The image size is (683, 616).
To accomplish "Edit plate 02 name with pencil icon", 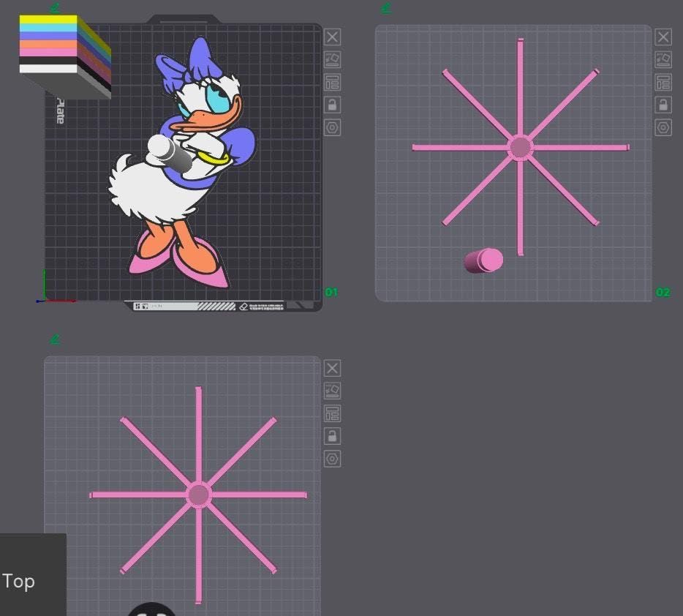I will pyautogui.click(x=386, y=7).
